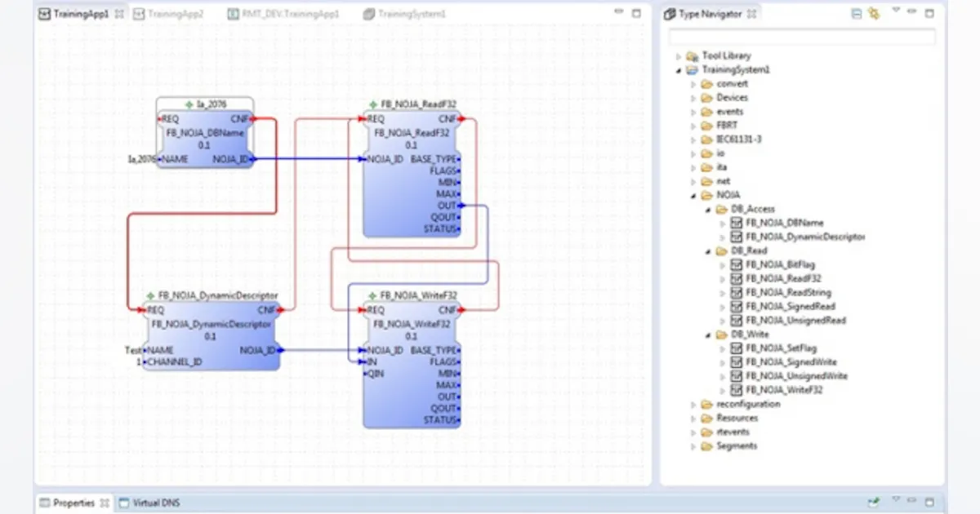Viewport: 980px width, 514px height.
Task: Expand the reconfiguration folder node
Action: (693, 405)
